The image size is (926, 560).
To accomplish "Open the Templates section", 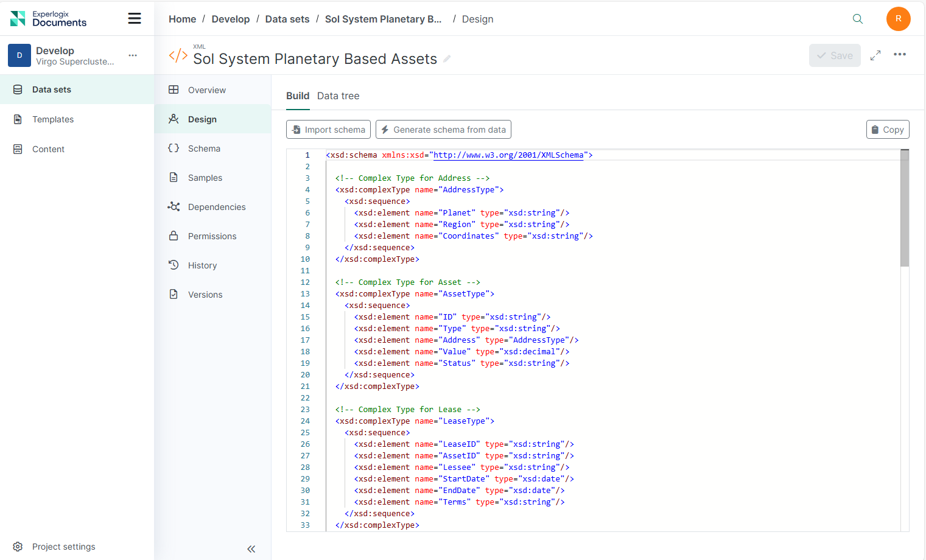I will [x=77, y=119].
